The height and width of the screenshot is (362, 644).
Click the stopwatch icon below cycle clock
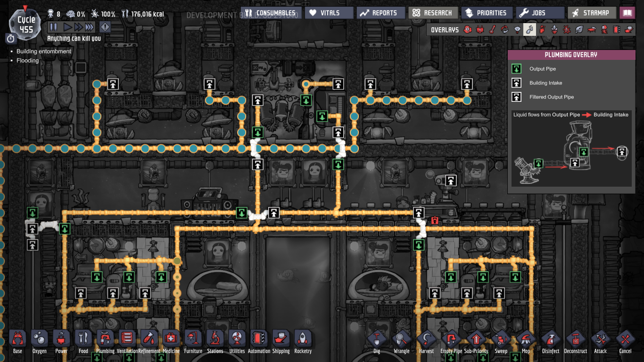(x=11, y=39)
